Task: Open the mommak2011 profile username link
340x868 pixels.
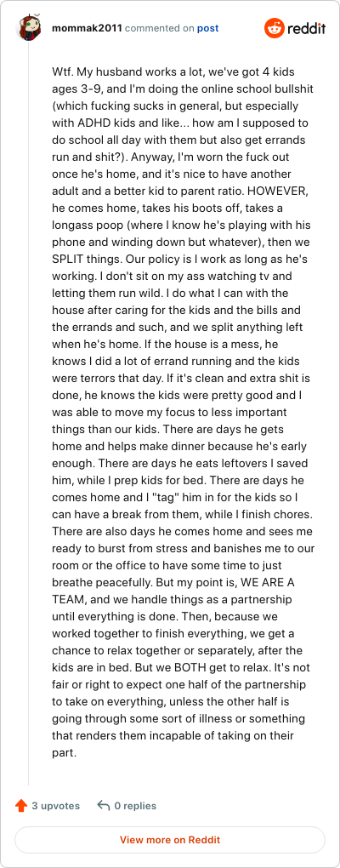Action: pos(87,28)
